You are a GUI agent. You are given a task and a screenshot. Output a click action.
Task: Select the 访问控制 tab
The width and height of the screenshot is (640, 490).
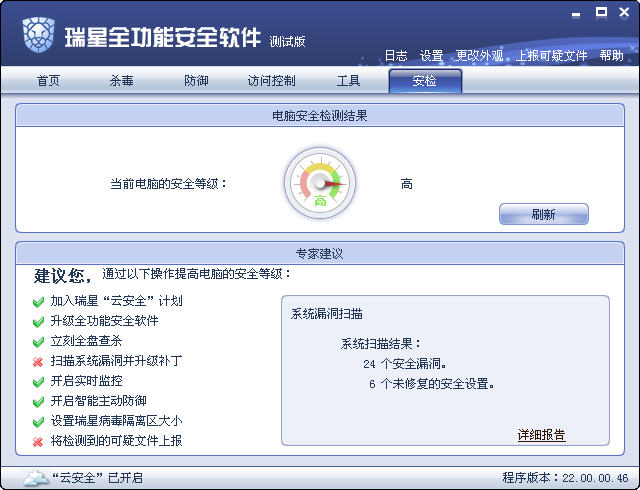coord(271,80)
